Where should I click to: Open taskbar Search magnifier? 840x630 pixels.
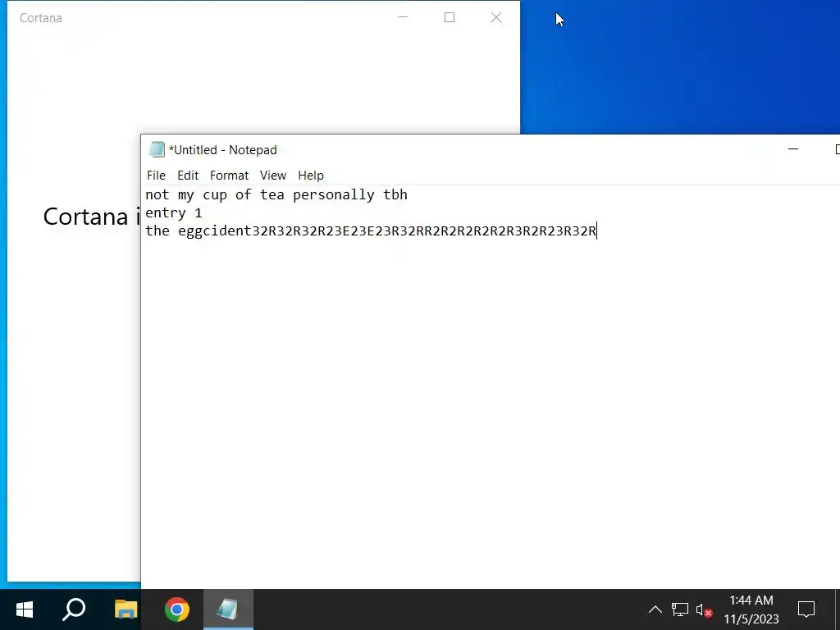(74, 609)
